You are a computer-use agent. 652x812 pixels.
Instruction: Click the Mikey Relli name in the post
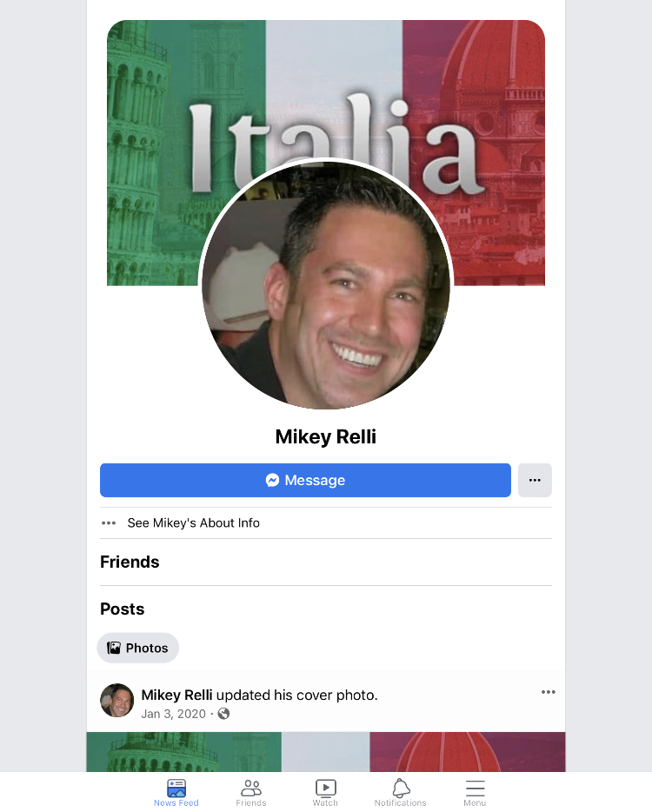pos(176,695)
